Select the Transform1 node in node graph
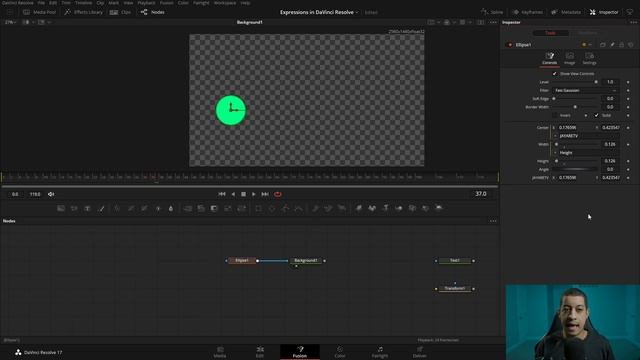 (455, 289)
